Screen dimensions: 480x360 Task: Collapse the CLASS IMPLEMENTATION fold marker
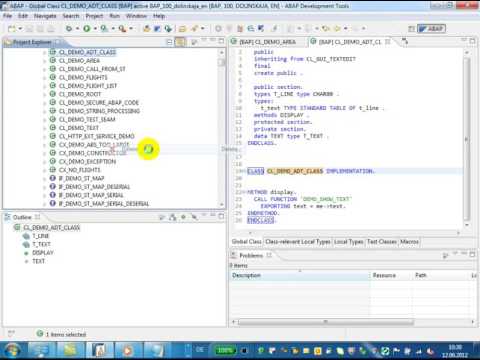[245, 171]
